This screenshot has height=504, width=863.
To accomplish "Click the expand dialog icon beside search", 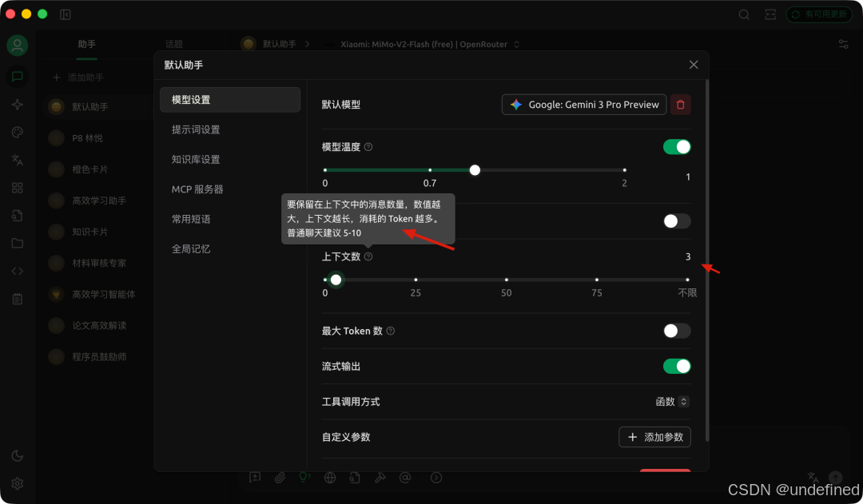I will pyautogui.click(x=770, y=15).
